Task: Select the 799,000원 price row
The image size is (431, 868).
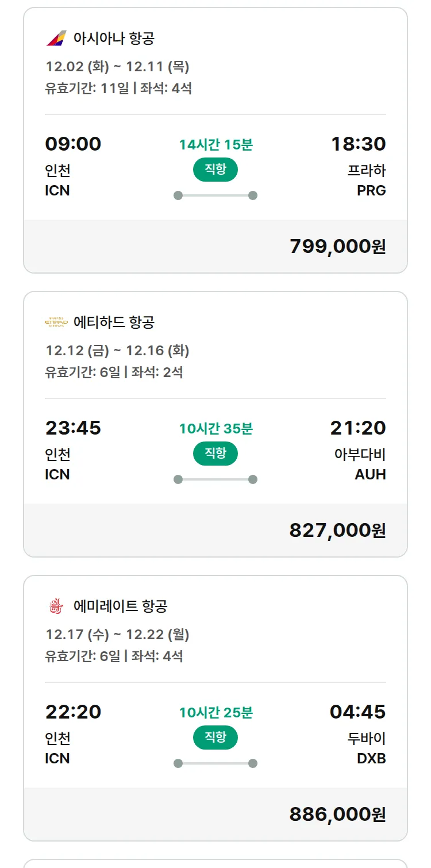Action: [x=215, y=247]
